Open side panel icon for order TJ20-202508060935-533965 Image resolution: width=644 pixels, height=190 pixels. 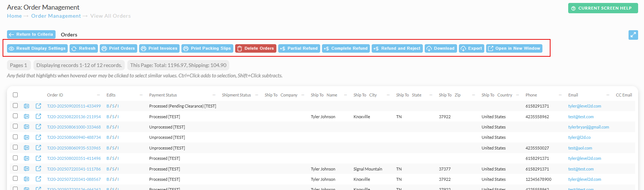pyautogui.click(x=26, y=148)
